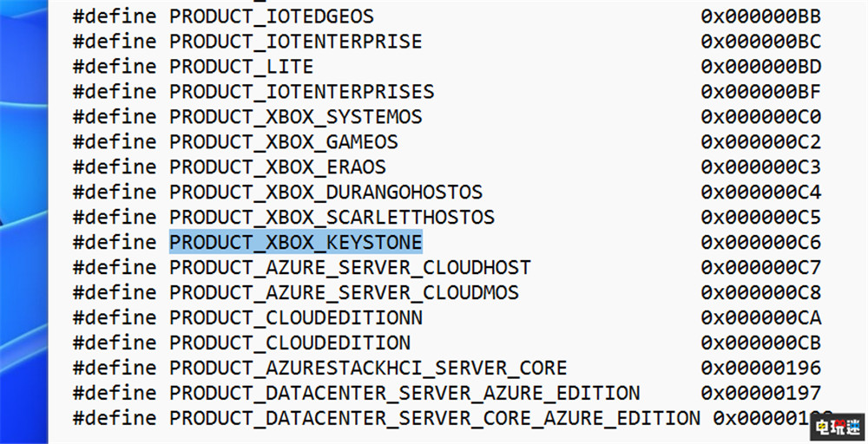Viewport: 868px width, 444px height.
Task: Click the PRODUCT_XBOX_DURANGOHOSTOS identifier
Action: [325, 192]
